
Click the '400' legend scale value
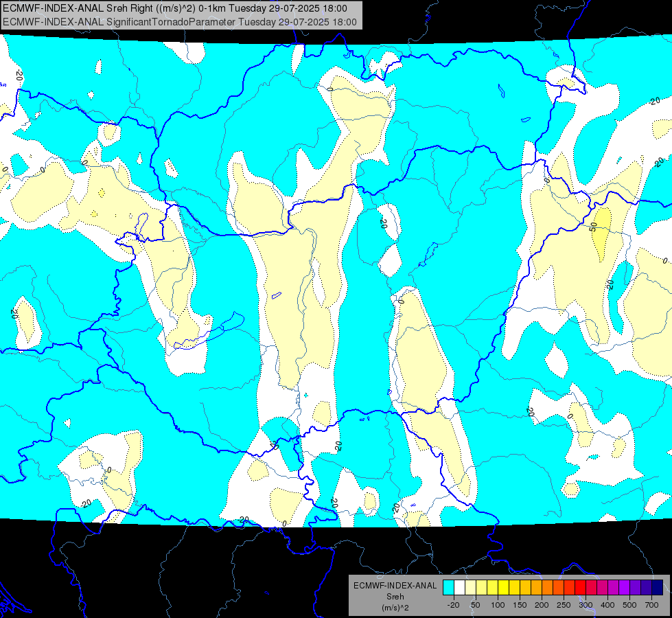pyautogui.click(x=607, y=605)
